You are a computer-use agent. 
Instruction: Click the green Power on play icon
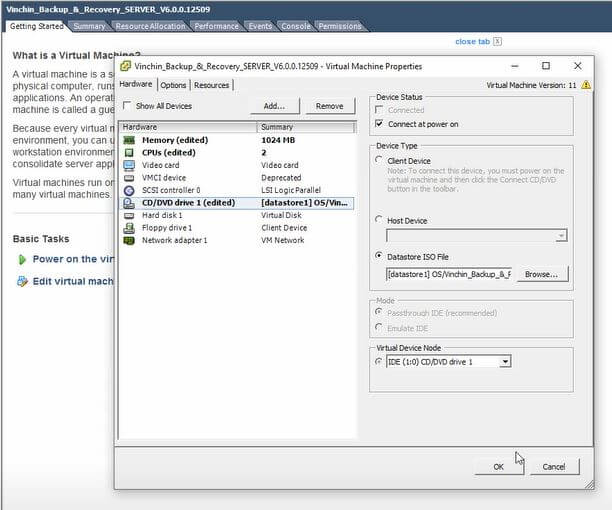pos(22,259)
